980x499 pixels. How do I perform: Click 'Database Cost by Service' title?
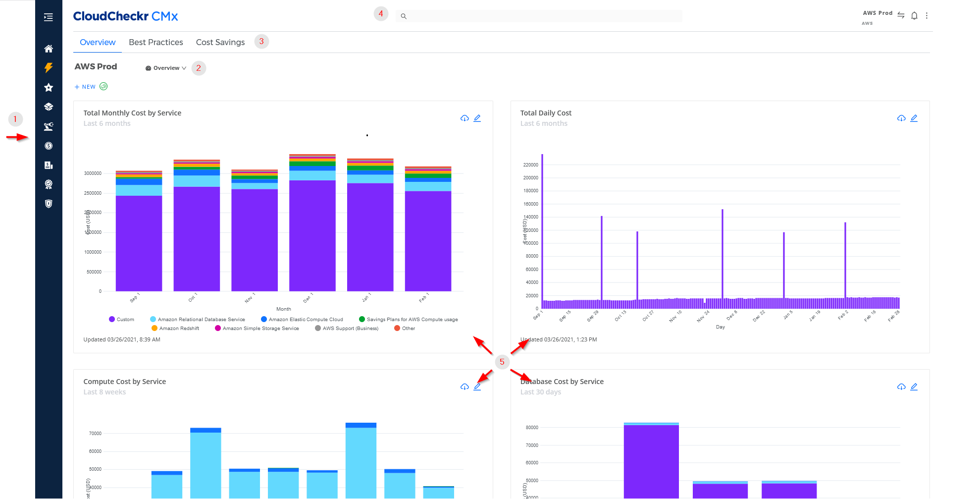coord(562,382)
